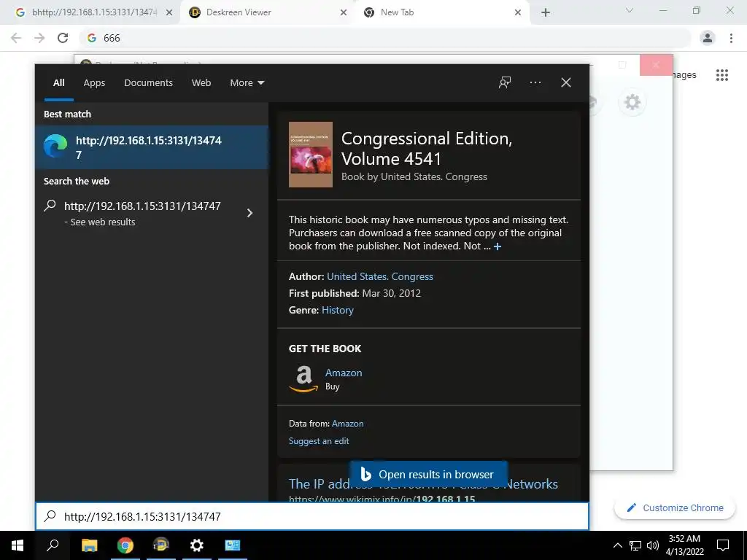Open the Control Panel window icon in taskbar
The height and width of the screenshot is (560, 747).
[232, 545]
